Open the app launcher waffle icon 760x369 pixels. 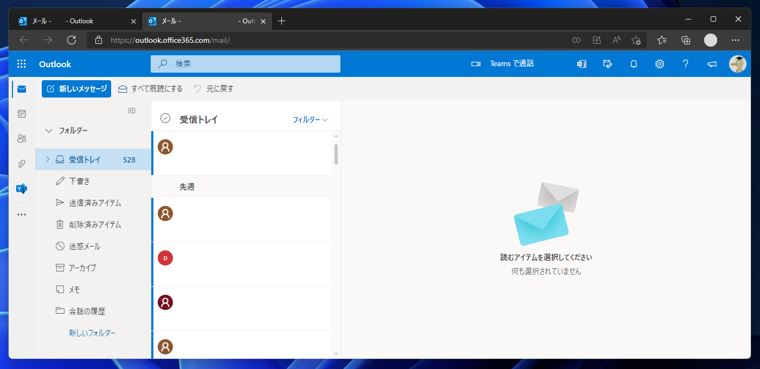pyautogui.click(x=22, y=64)
